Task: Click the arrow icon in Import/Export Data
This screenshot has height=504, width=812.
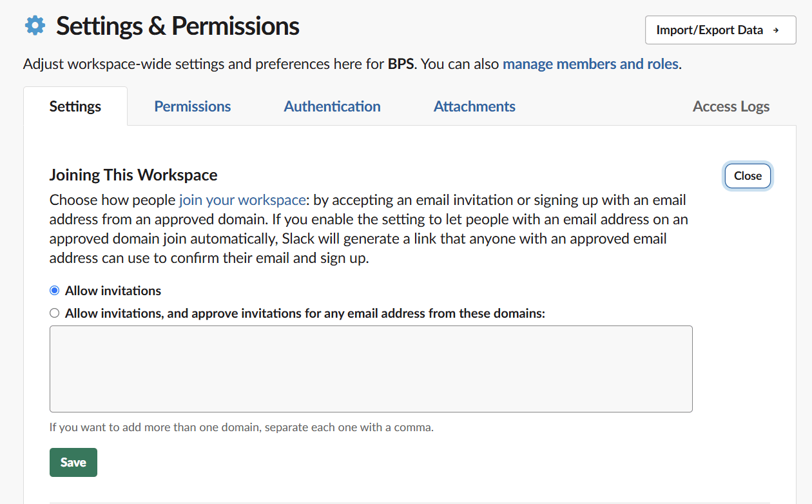Action: (x=775, y=30)
